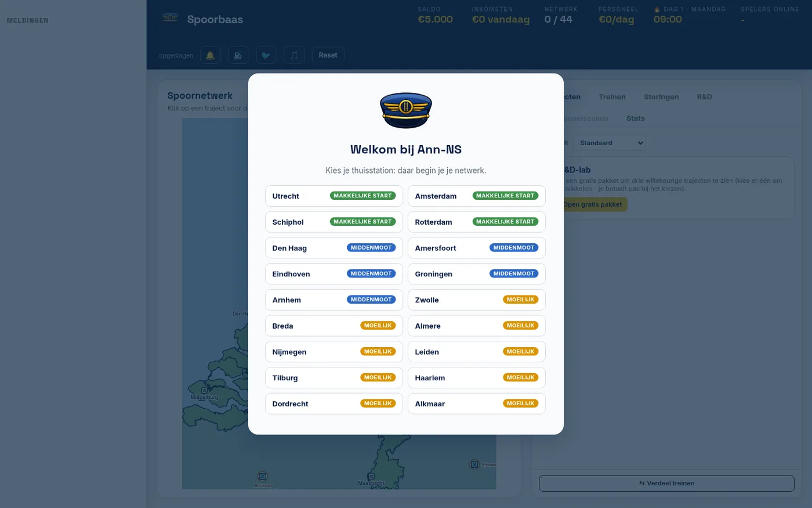812x508 pixels.
Task: Pick Amersfoort as home station
Action: tap(477, 248)
